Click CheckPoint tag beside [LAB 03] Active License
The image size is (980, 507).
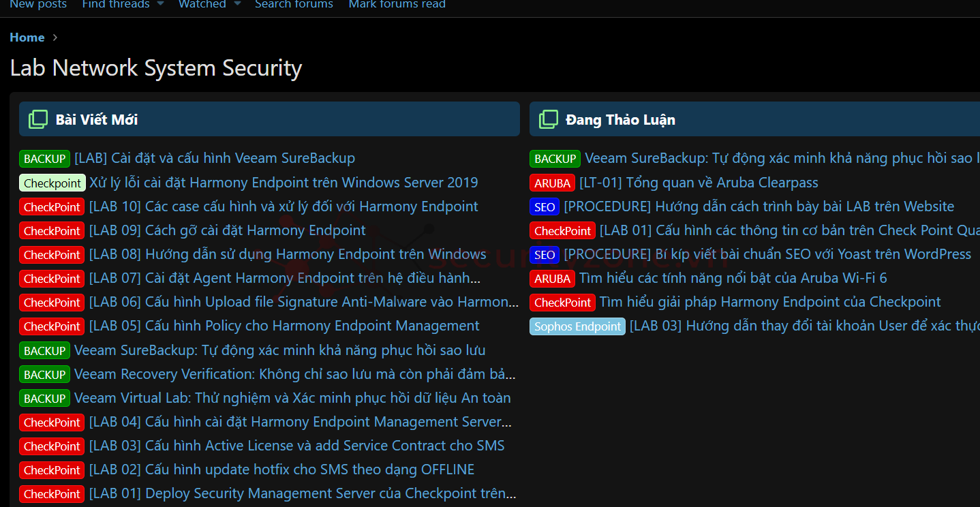coord(52,446)
